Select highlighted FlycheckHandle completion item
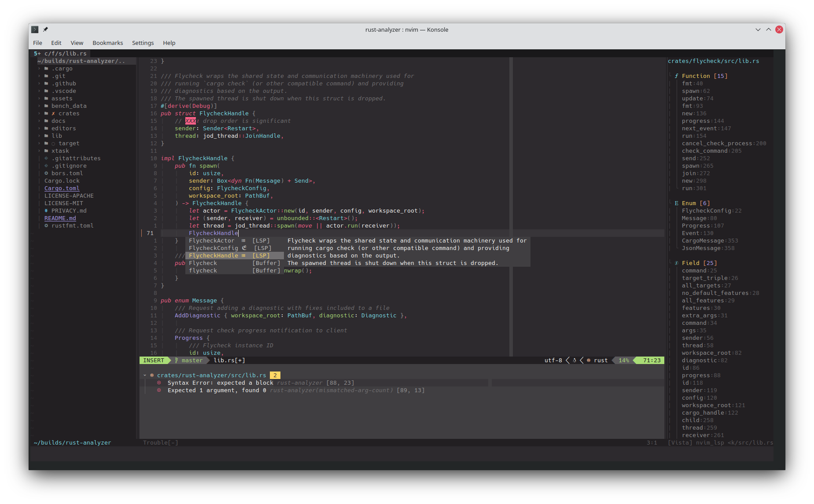Screen dimensions: 814x504 pos(235,256)
